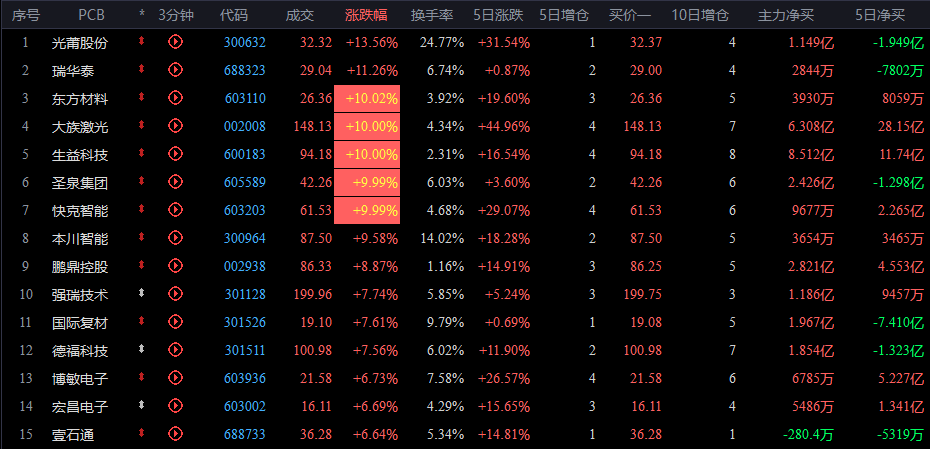Select stock name 快克智能
This screenshot has height=449, width=930.
(x=80, y=211)
